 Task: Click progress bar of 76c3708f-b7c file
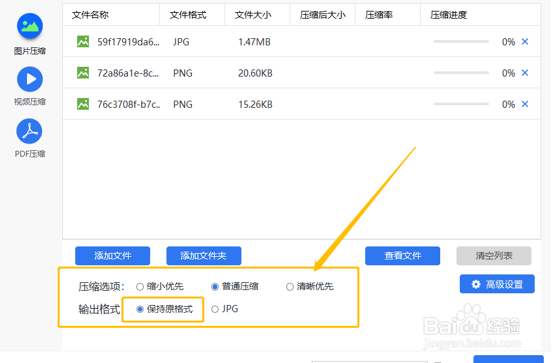(x=461, y=104)
